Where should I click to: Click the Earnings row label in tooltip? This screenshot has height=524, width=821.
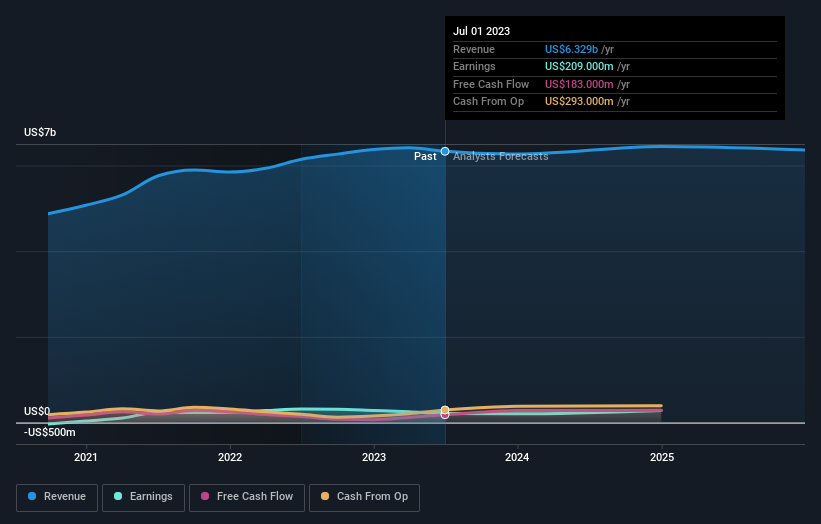coord(474,66)
